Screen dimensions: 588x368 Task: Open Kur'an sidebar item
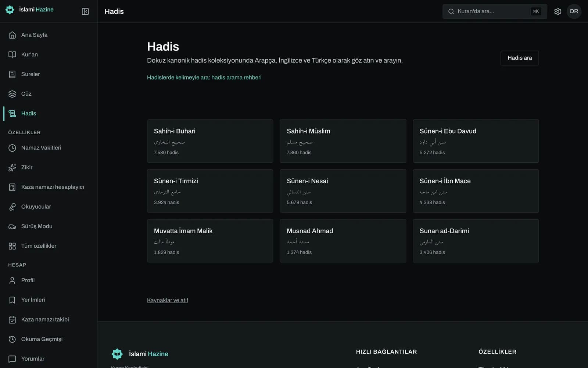(49, 54)
